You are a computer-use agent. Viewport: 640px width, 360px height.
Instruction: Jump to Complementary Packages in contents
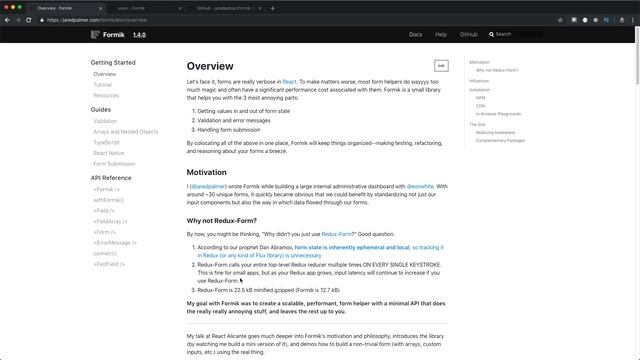[x=500, y=140]
